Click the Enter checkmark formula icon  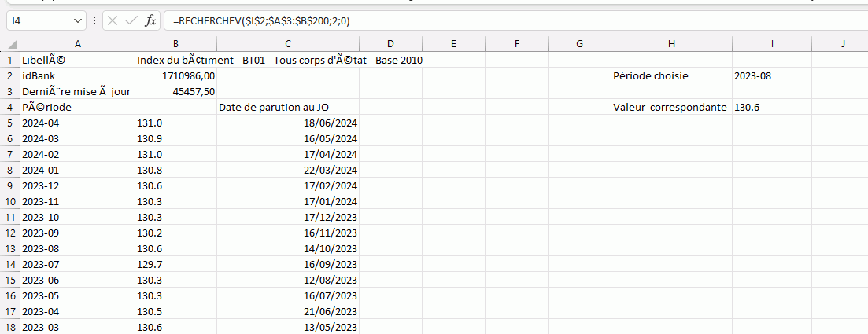(131, 21)
